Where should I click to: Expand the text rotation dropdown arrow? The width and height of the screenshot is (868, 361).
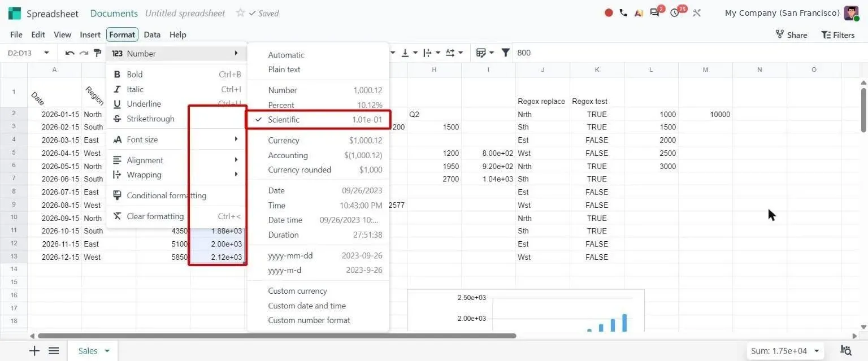pos(461,53)
